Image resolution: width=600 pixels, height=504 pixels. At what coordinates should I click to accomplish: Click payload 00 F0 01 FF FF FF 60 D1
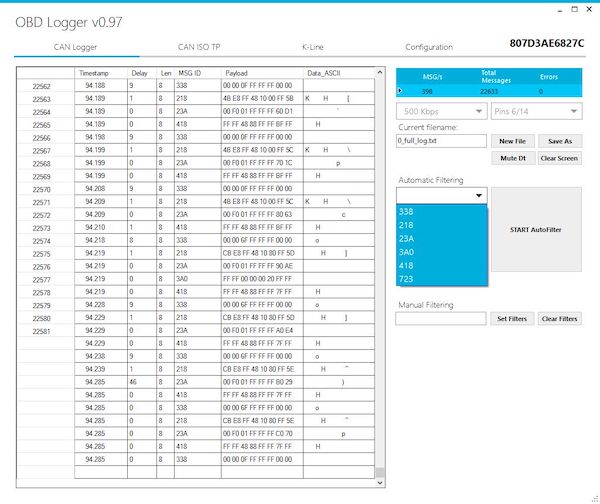[262, 111]
